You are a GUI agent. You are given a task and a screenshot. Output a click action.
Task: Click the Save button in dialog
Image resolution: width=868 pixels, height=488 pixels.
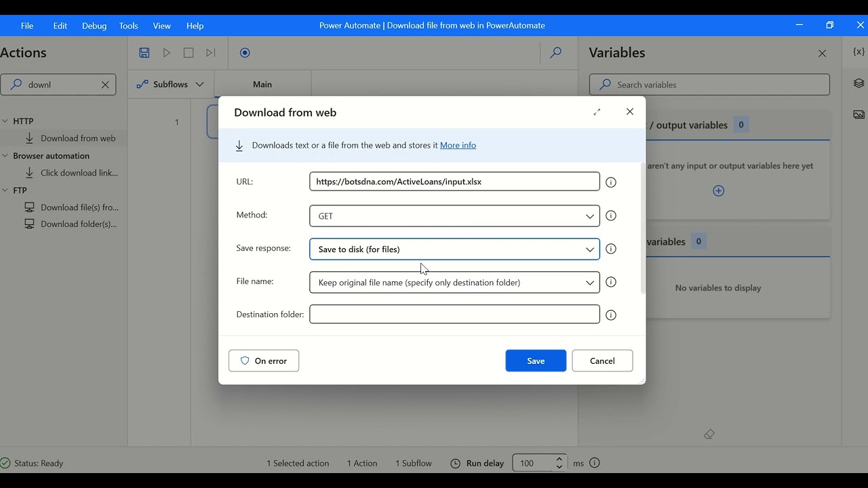(536, 361)
